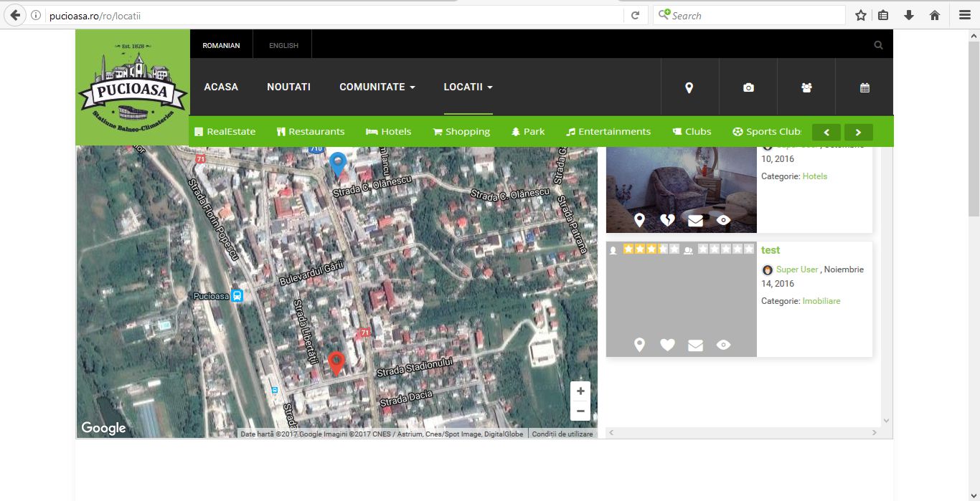Viewport: 980px width, 501px height.
Task: Click envelope icon on test listing
Action: pyautogui.click(x=695, y=345)
